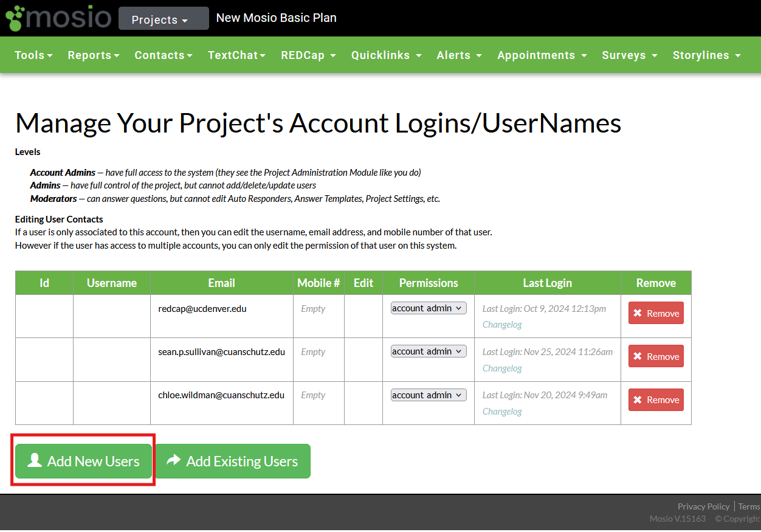
Task: Click the Nov 20, 2024 last login text
Action: (545, 395)
